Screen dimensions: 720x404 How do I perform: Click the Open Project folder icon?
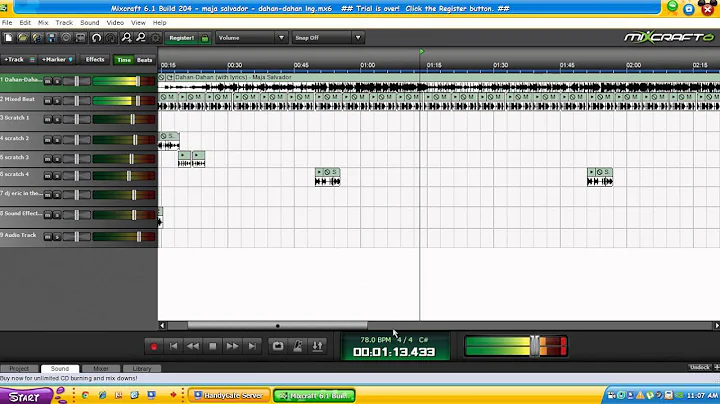22,38
